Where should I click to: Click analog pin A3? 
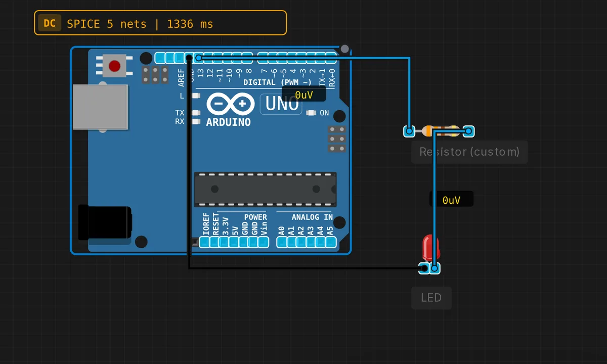(312, 242)
